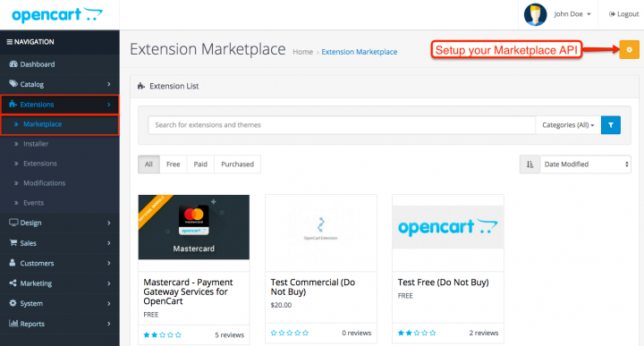
Task: Open Test Commercial (Do Not Buy) title
Action: 313,287
